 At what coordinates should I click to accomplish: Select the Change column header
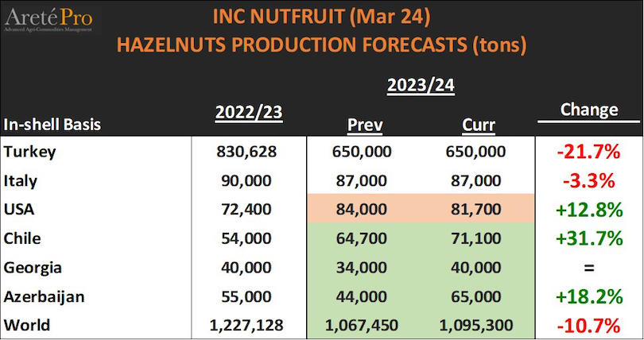point(588,110)
